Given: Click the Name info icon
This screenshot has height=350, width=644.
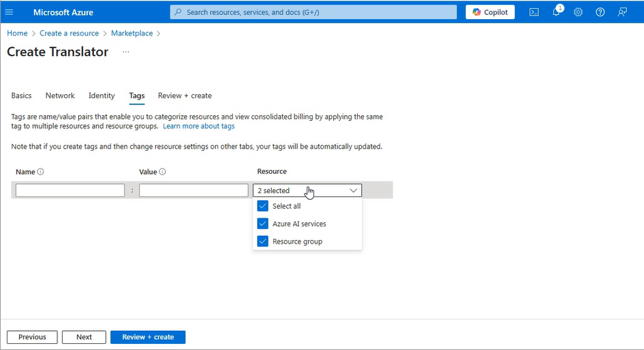Looking at the screenshot, I should [x=40, y=171].
